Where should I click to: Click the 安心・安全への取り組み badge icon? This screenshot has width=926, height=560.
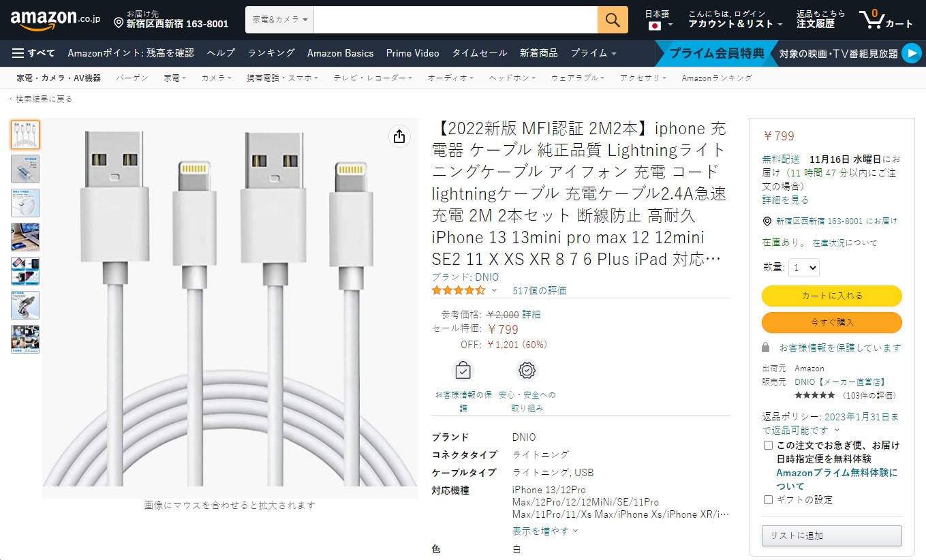coord(526,370)
